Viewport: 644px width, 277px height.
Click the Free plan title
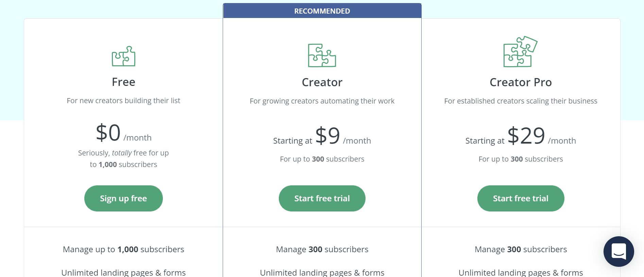tap(123, 82)
